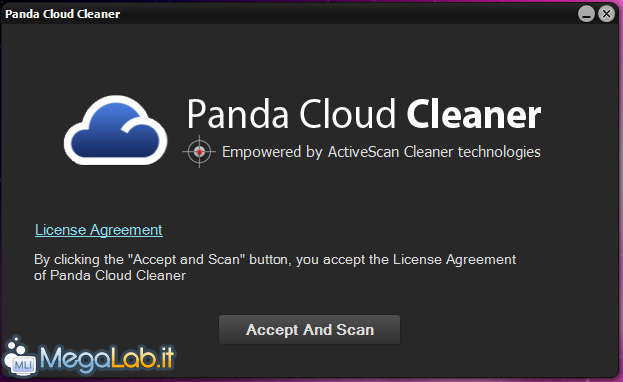
Task: Click the Panda Cloud Cleaner title bar text
Action: click(x=62, y=14)
